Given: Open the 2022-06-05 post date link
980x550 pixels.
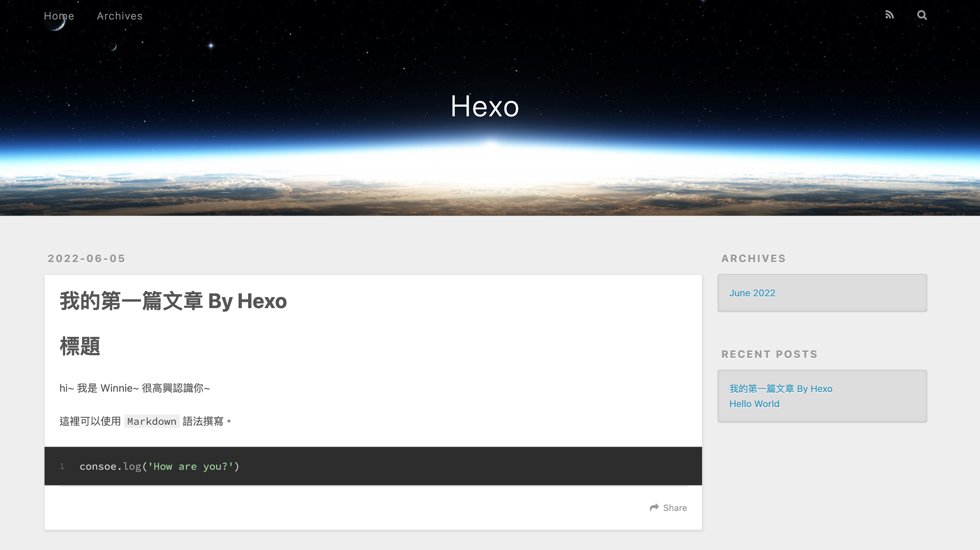Looking at the screenshot, I should tap(87, 259).
